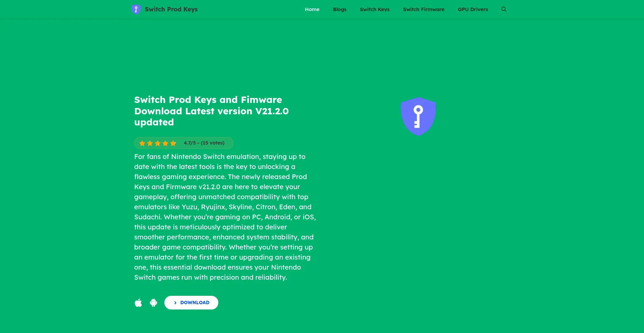Click the Switch Prod Keys shield logo icon
The image size is (644, 333).
tap(136, 9)
